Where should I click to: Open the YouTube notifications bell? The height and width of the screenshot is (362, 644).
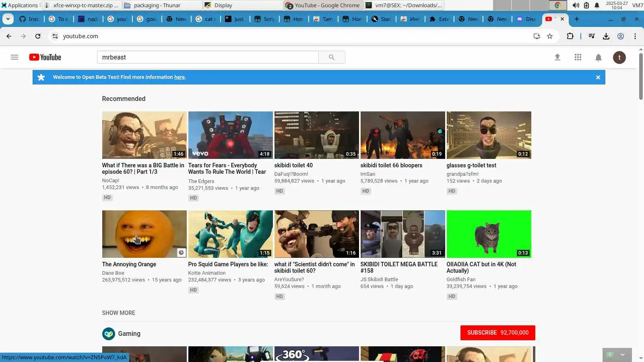(599, 58)
